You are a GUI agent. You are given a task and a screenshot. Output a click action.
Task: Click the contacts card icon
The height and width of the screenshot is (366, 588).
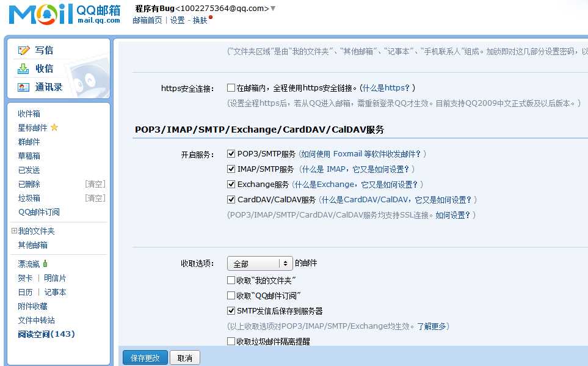pos(23,87)
